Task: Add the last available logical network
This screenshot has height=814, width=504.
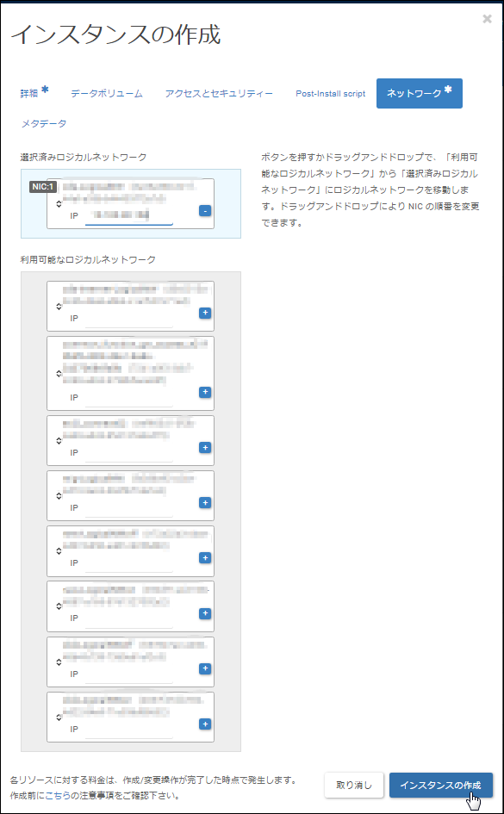Action: [205, 724]
